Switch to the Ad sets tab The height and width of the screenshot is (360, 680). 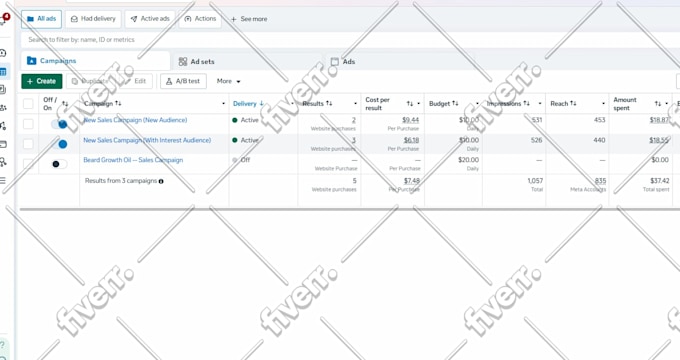pyautogui.click(x=247, y=62)
